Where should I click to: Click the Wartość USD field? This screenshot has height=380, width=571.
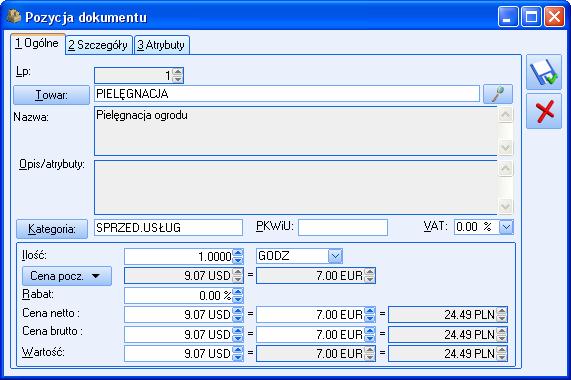pyautogui.click(x=178, y=353)
